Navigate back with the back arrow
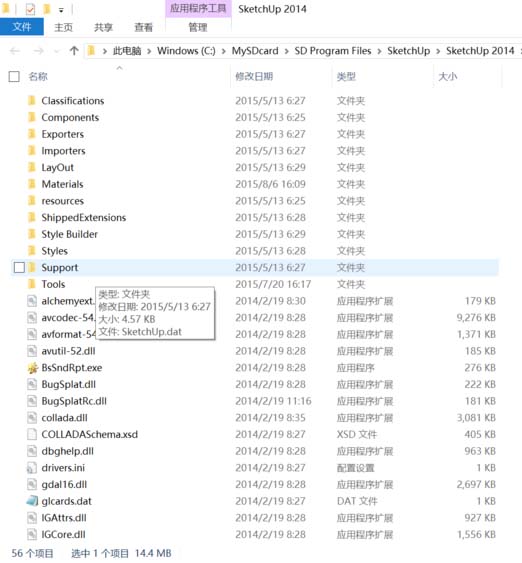Viewport: 522px width, 563px height. coord(15,51)
